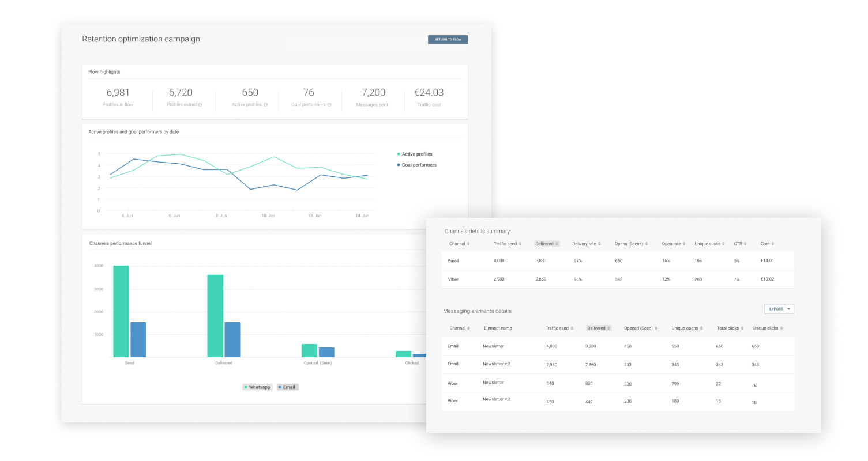The width and height of the screenshot is (868, 461).
Task: Sort the summary table by Open rate
Action: click(674, 244)
